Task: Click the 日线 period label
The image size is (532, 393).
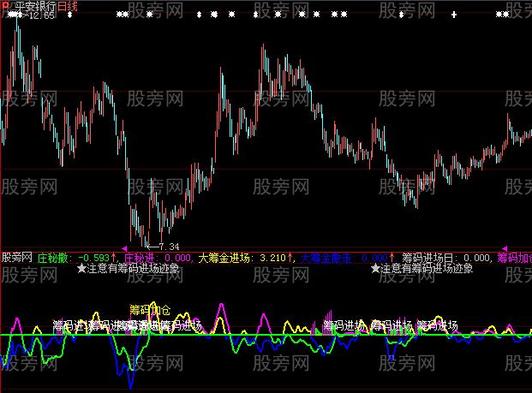Action: tap(67, 6)
